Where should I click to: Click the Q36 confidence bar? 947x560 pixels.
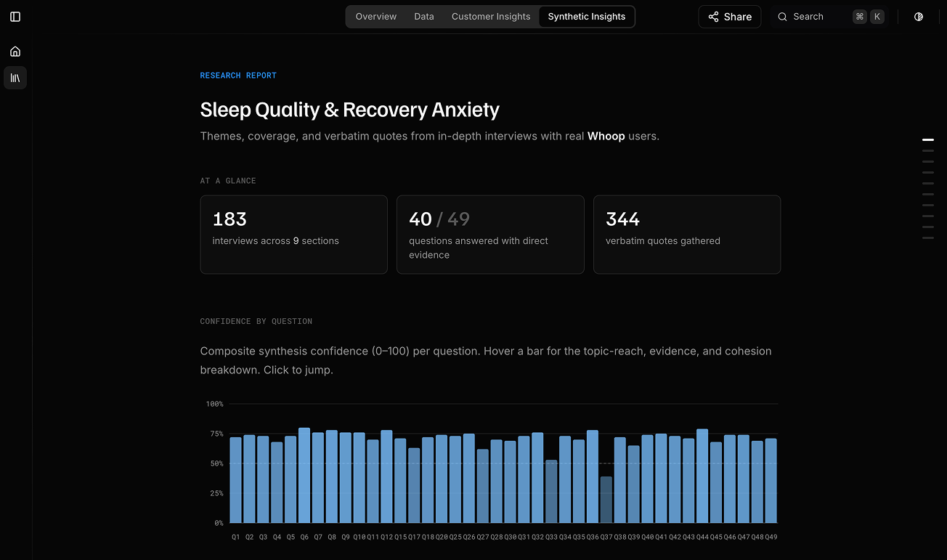point(593,476)
